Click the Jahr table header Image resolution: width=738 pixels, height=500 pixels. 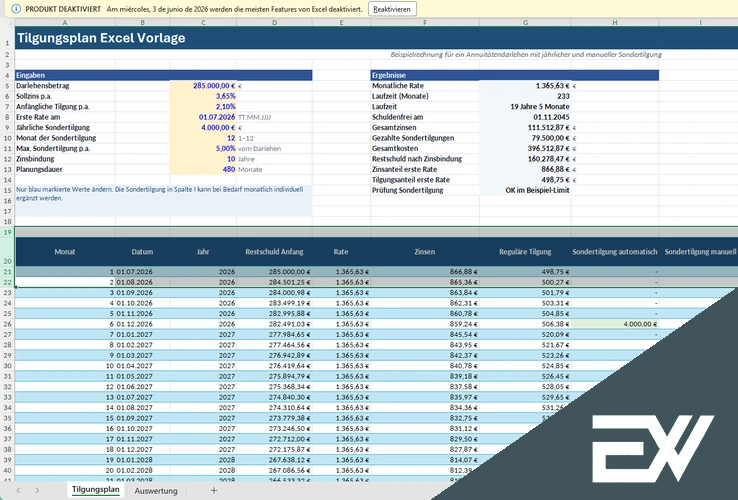point(203,252)
